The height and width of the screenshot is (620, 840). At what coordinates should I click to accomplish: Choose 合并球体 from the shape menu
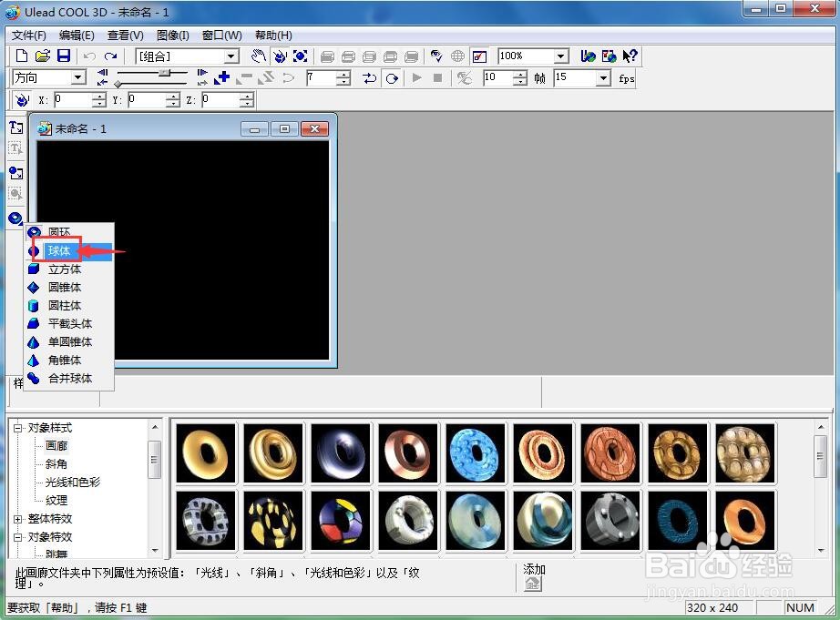click(x=69, y=379)
